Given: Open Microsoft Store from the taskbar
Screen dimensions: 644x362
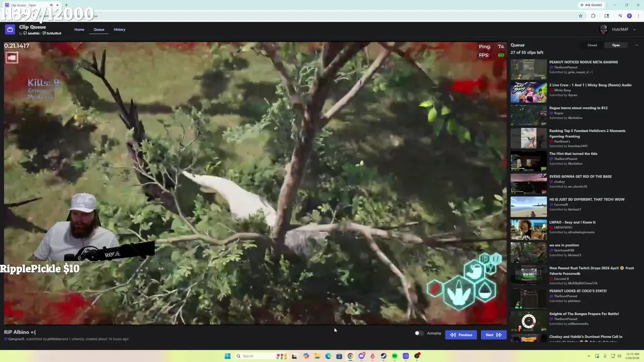Looking at the screenshot, I should click(x=339, y=356).
